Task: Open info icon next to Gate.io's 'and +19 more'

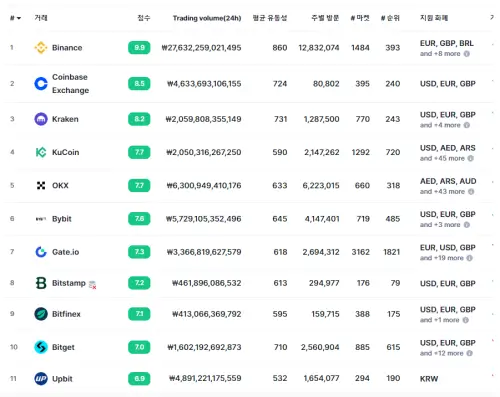Action: [469, 258]
